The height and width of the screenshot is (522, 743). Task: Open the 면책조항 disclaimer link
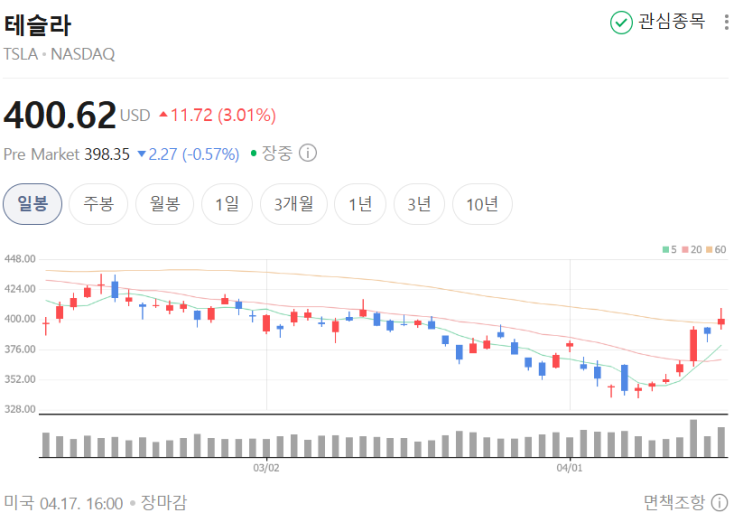[674, 503]
